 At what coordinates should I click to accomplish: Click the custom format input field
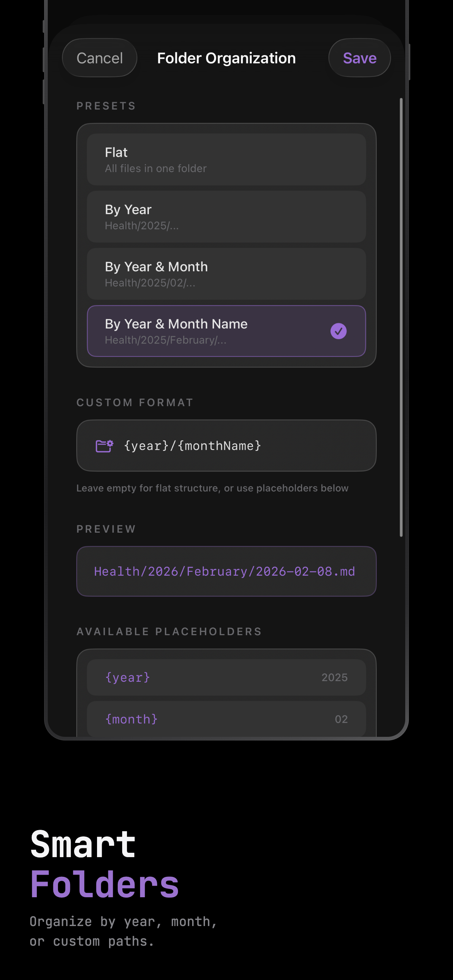(226, 445)
